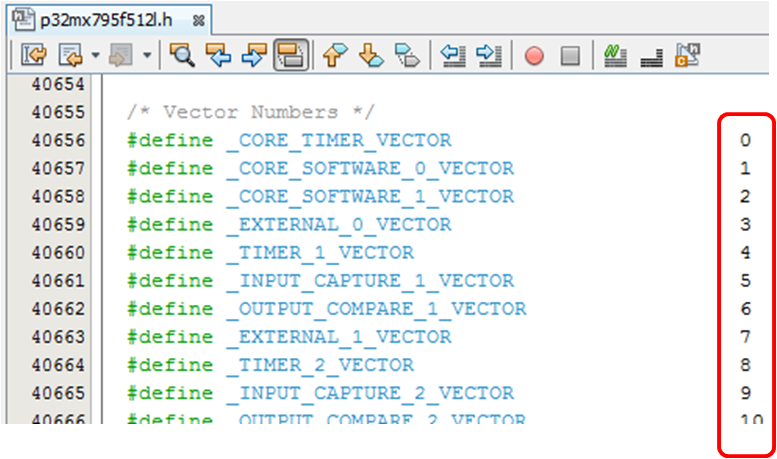Jump to previous bookmark
This screenshot has height=459, width=777.
point(335,55)
